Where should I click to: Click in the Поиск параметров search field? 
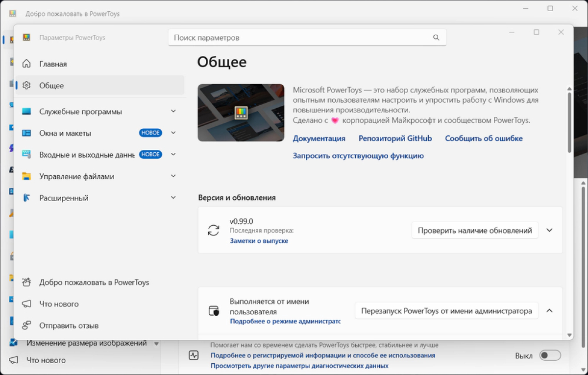299,38
